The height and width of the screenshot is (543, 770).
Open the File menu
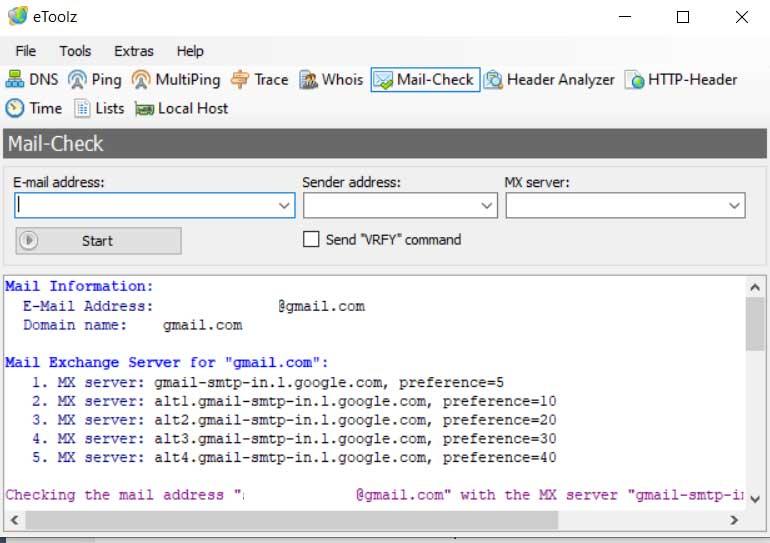(x=26, y=51)
